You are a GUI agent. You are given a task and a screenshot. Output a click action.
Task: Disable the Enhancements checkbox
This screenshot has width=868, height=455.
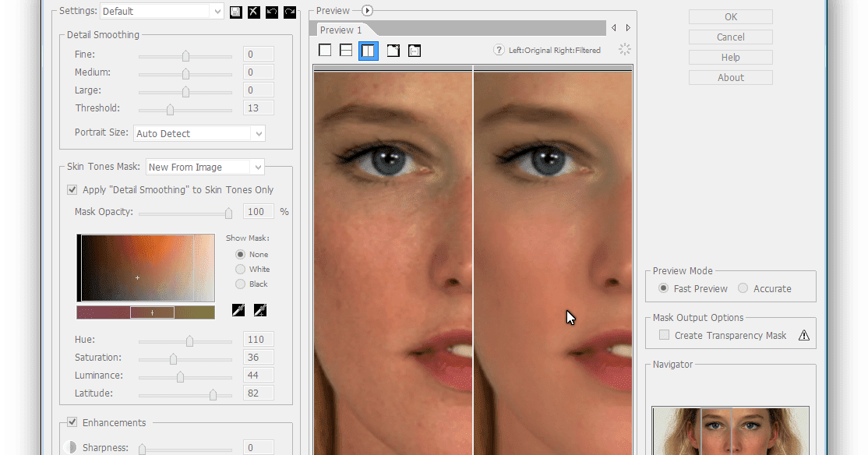pos(72,422)
